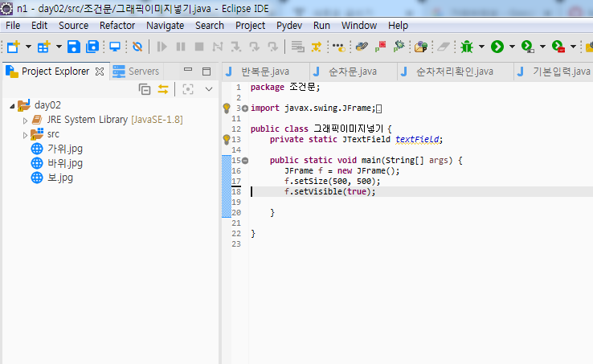Select the Project Explorer tab
593x364 pixels.
point(55,72)
